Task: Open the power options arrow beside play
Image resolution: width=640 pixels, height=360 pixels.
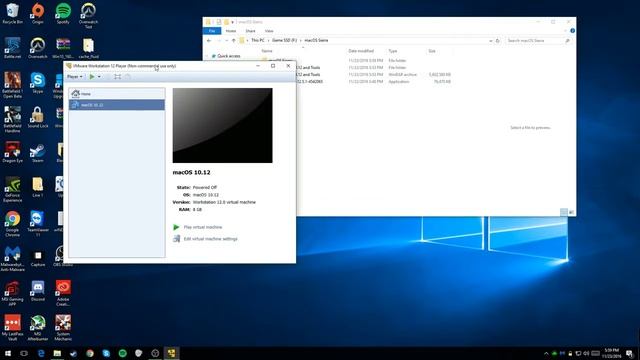Action: [x=99, y=77]
